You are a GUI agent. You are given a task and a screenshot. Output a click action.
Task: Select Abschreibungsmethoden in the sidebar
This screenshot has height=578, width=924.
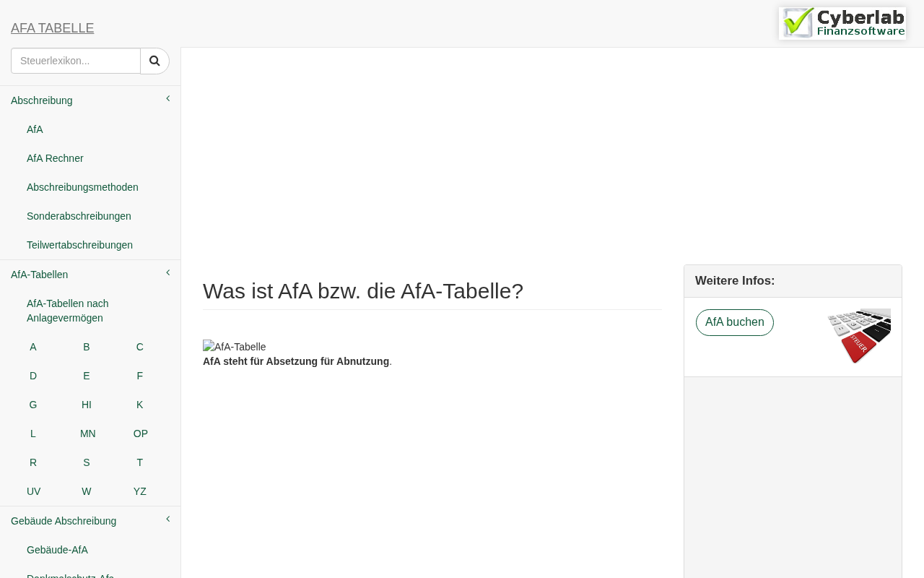tap(82, 187)
